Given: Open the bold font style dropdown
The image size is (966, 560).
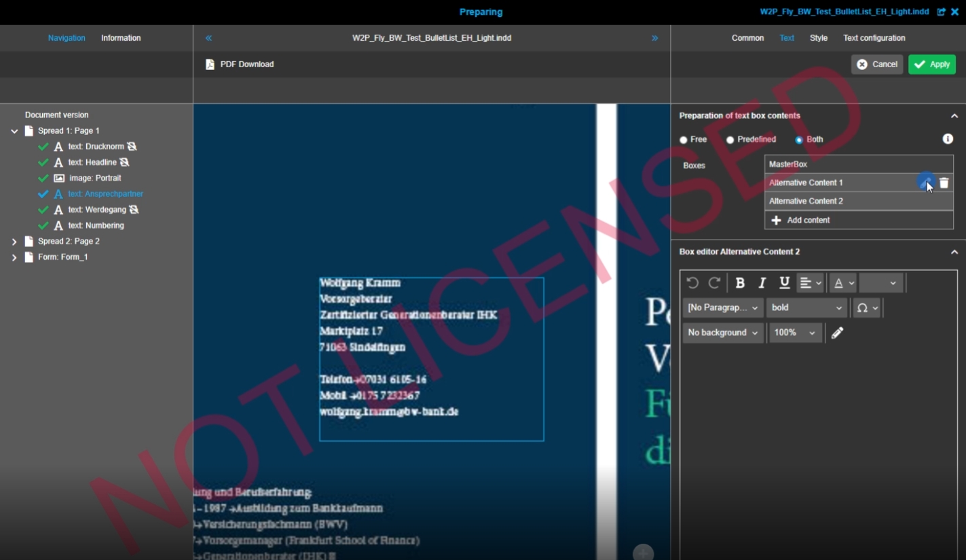Looking at the screenshot, I should (x=807, y=307).
